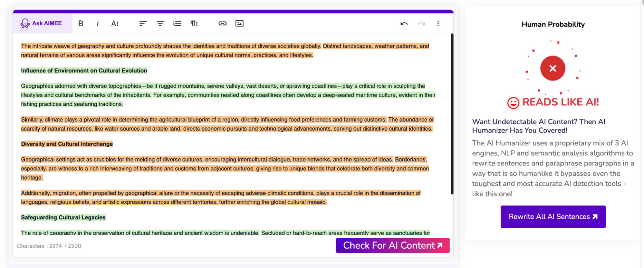Insert an image into the editor
The width and height of the screenshot is (644, 268).
239,23
